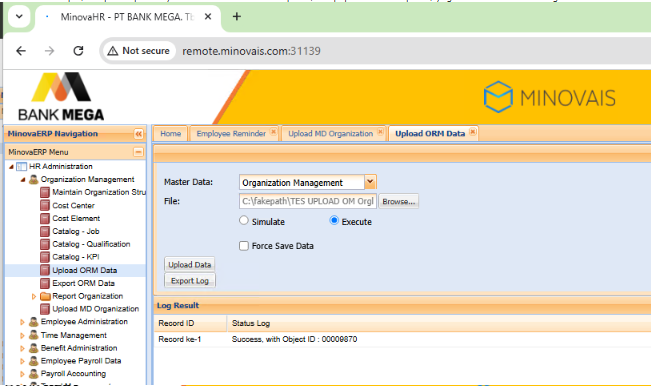Close the Employee Reminder tab
The width and height of the screenshot is (651, 386).
click(273, 132)
